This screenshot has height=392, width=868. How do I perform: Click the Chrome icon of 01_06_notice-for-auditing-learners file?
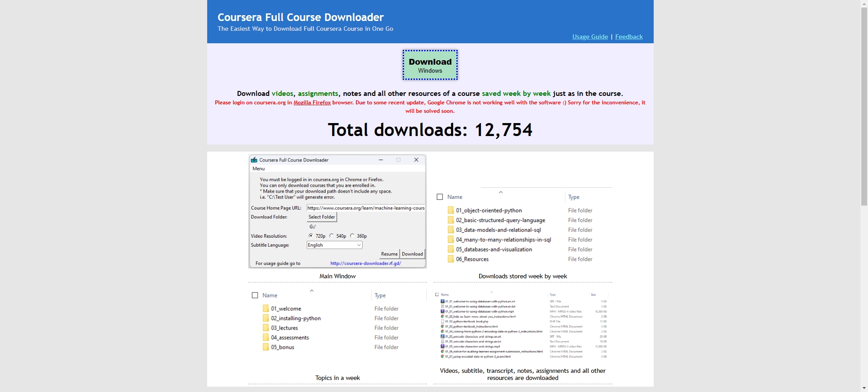(x=442, y=351)
